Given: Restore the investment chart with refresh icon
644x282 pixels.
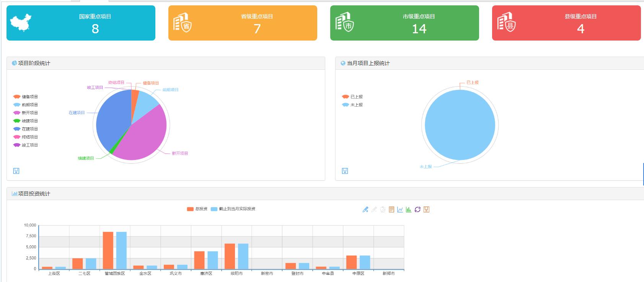Looking at the screenshot, I should coord(417,209).
